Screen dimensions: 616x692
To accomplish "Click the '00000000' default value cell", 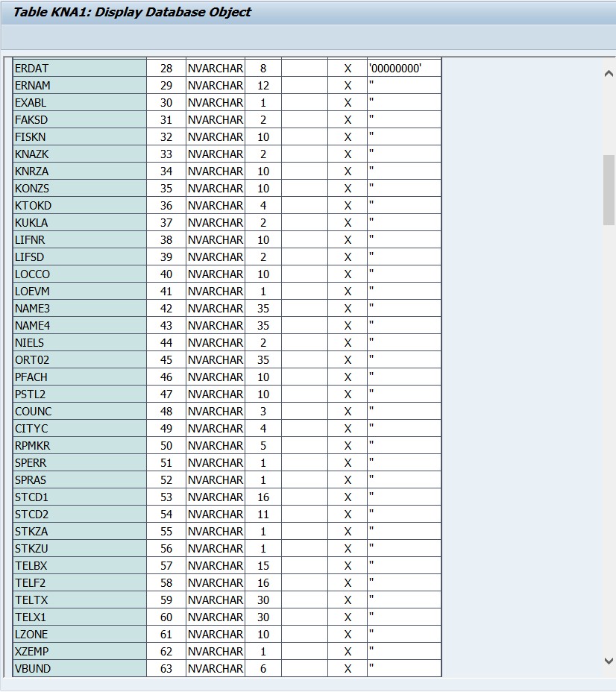I will pos(404,68).
